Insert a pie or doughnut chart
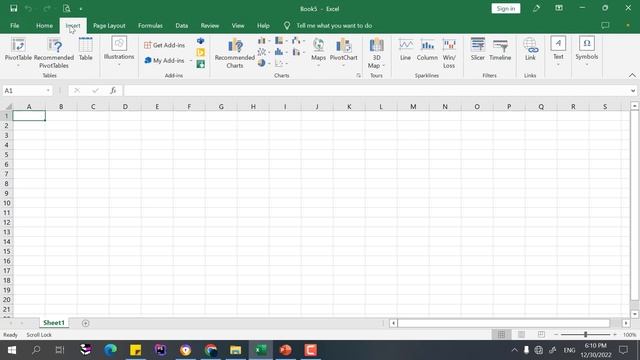640x360 pixels. [264, 63]
